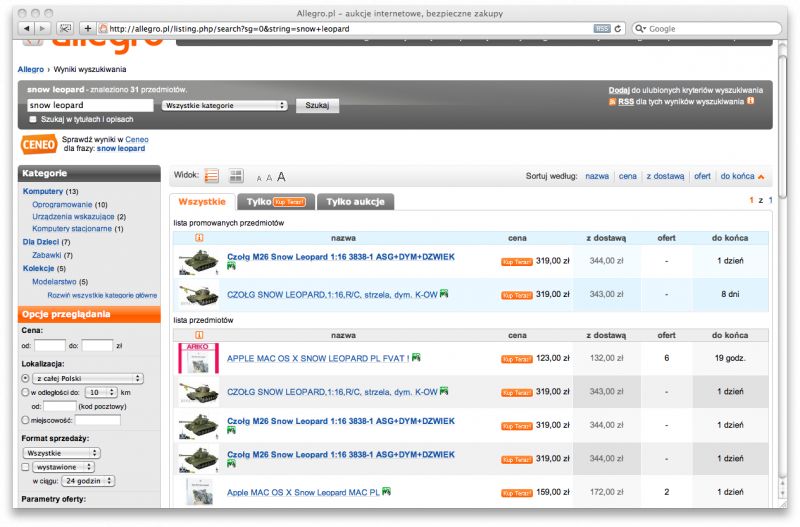This screenshot has height=527, width=800.
Task: Click Dodaj do ulubionych link
Action: [x=619, y=90]
